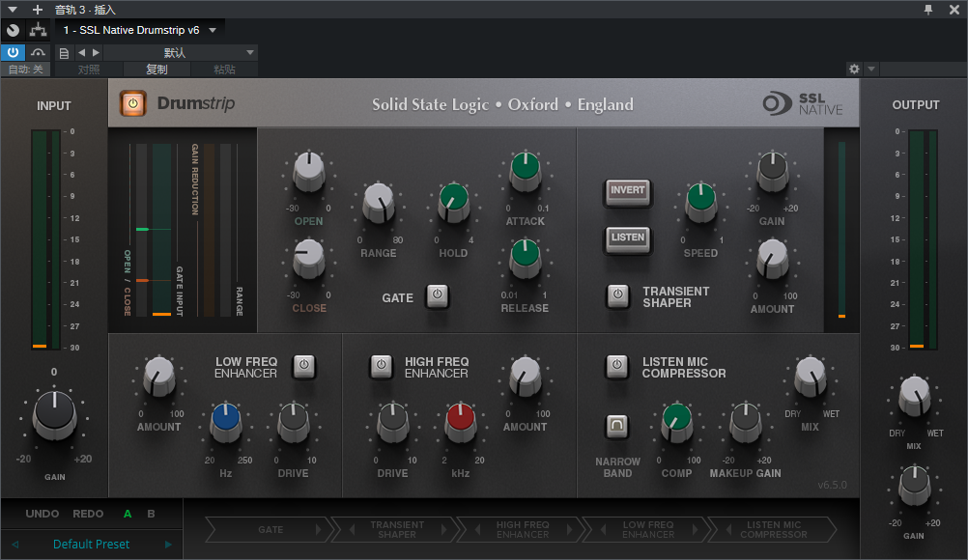Viewport: 968px width, 560px height.
Task: Pin the plugin window
Action: click(927, 10)
